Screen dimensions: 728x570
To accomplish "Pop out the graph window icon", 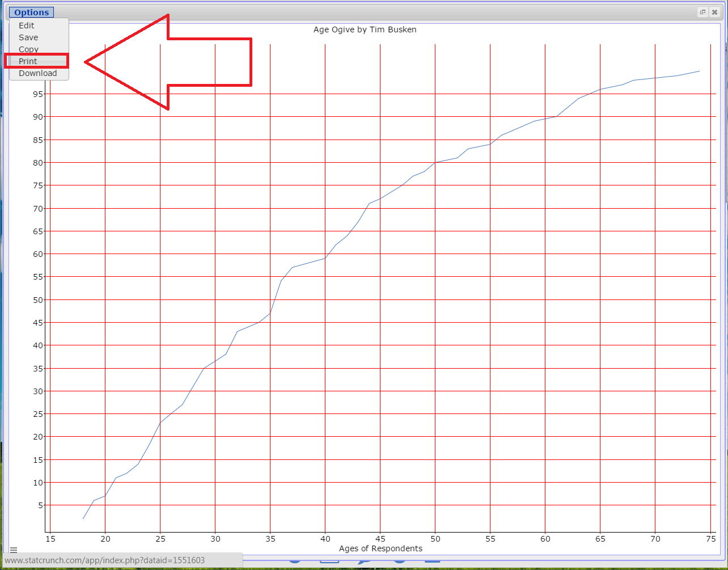I will [703, 12].
